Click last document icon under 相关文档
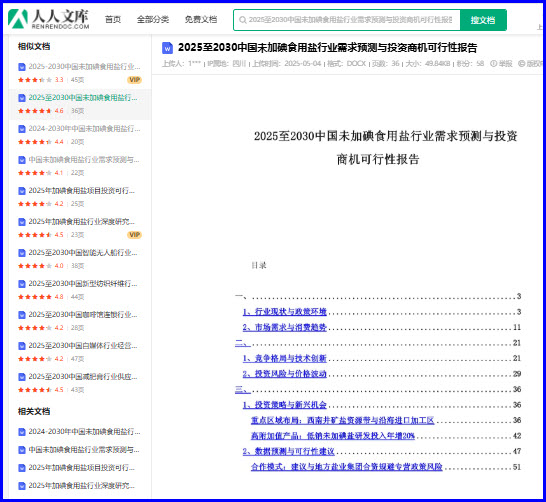Viewport: 546px width, 502px height. pos(22,486)
